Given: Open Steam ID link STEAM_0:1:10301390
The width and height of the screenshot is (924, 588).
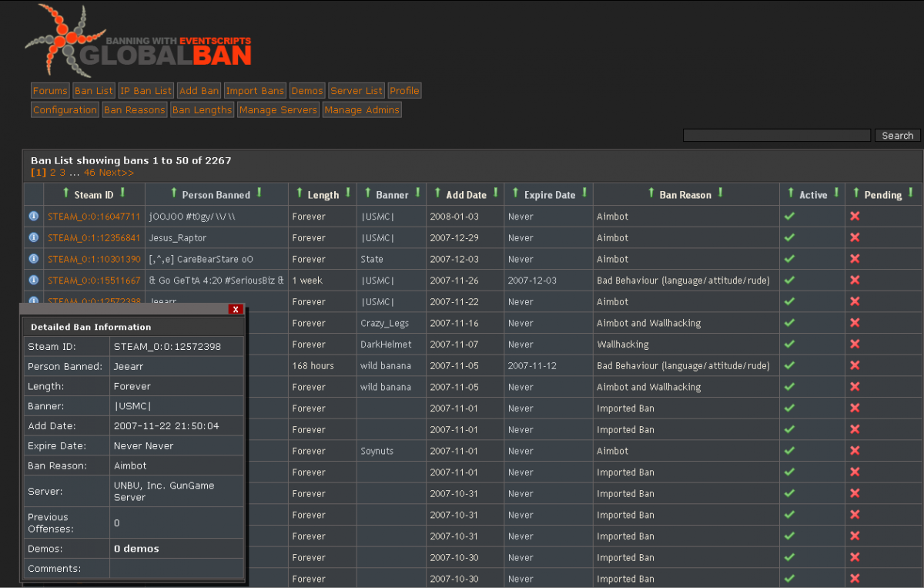Looking at the screenshot, I should 94,260.
